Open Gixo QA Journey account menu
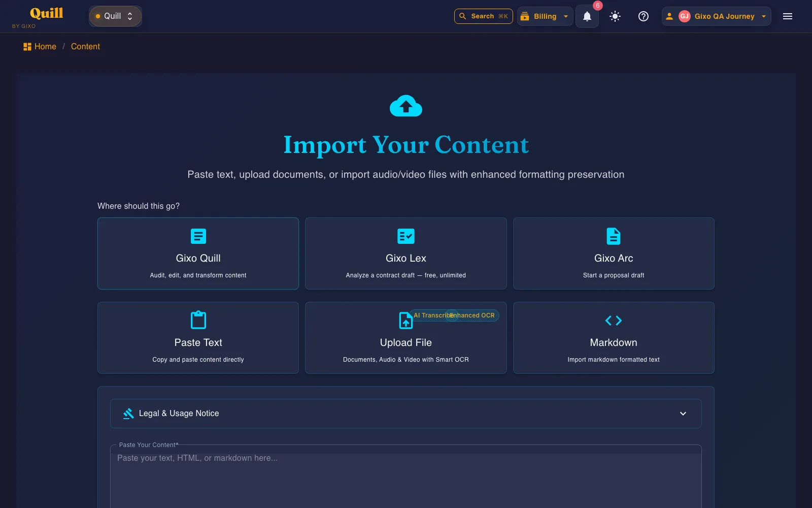Viewport: 812px width, 508px height. click(x=716, y=16)
